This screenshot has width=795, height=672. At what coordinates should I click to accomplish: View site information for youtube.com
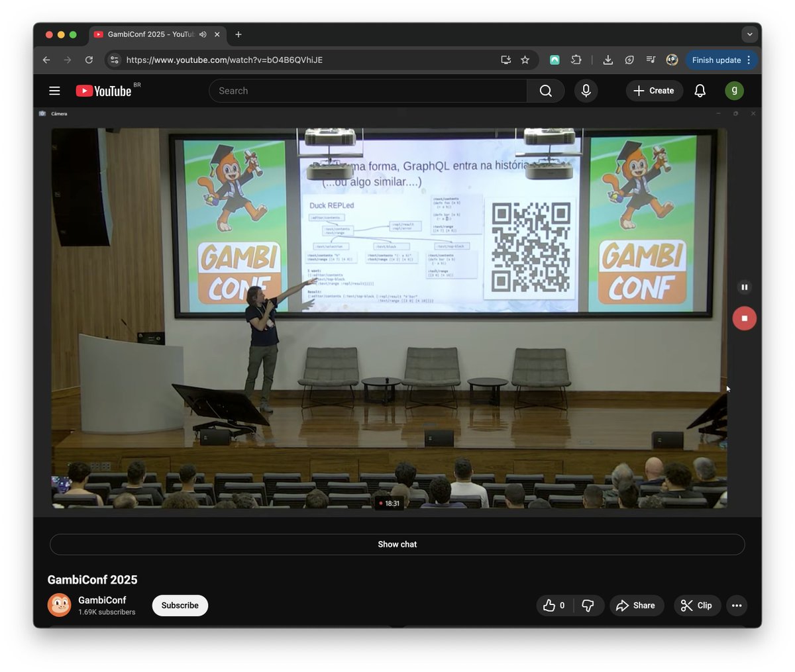(x=115, y=60)
